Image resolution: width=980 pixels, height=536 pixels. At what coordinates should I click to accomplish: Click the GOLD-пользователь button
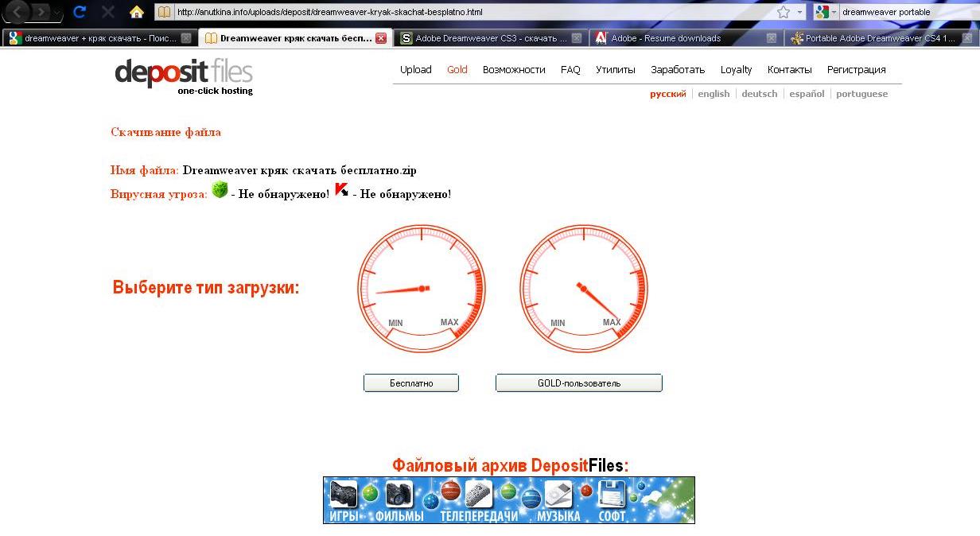pos(578,383)
